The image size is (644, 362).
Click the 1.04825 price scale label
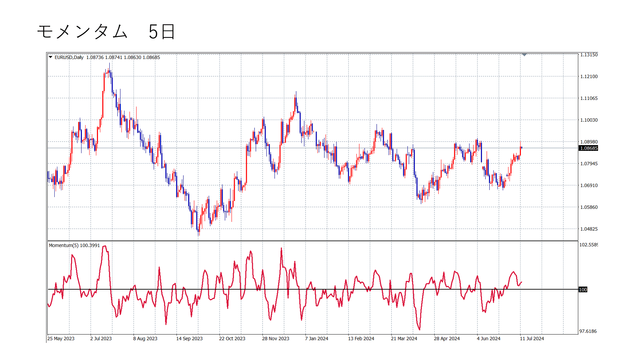[589, 229]
